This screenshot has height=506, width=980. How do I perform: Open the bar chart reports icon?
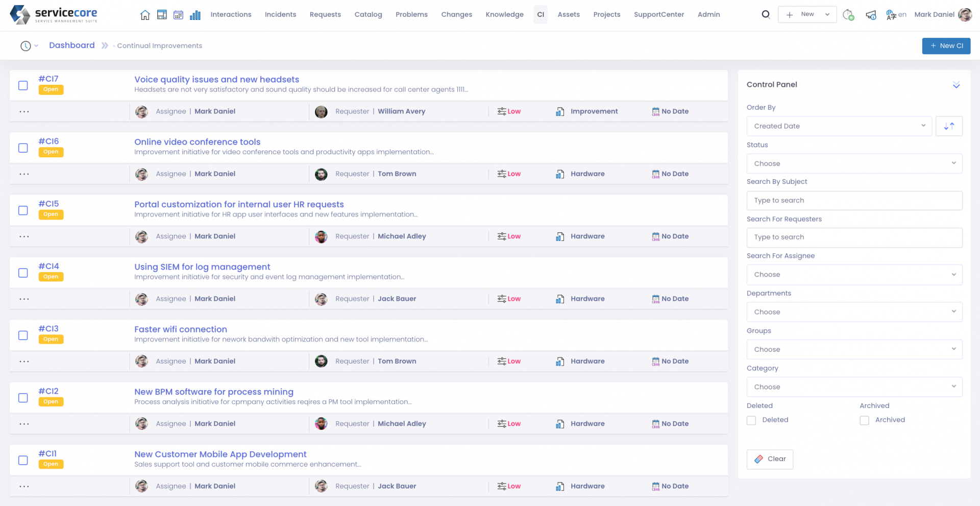click(195, 15)
